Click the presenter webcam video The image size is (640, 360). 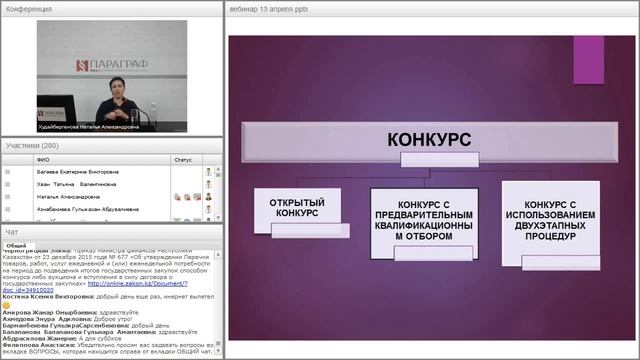point(112,76)
